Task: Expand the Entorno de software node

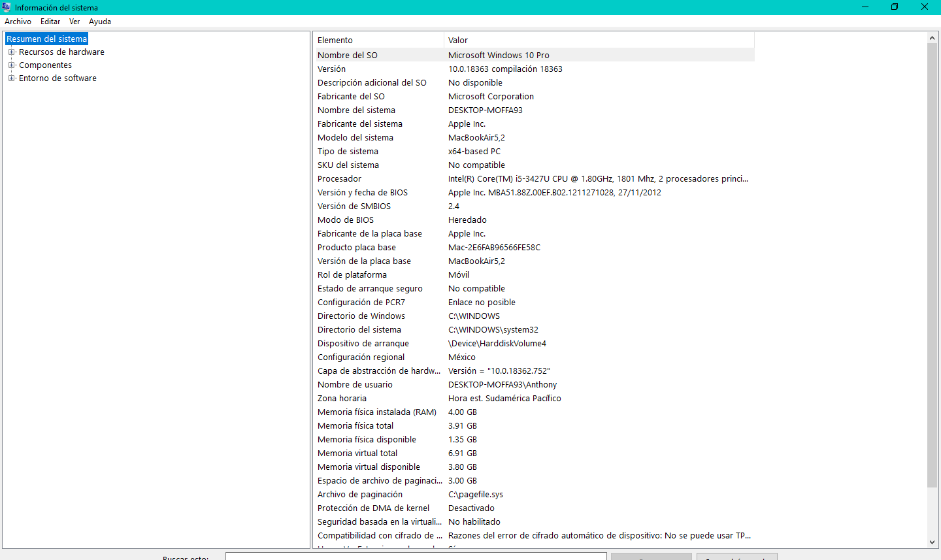Action: [x=11, y=78]
